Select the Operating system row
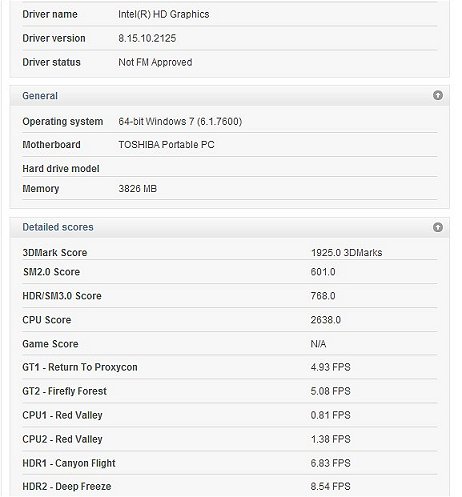Viewport: 462px width, 497px height. (x=230, y=121)
